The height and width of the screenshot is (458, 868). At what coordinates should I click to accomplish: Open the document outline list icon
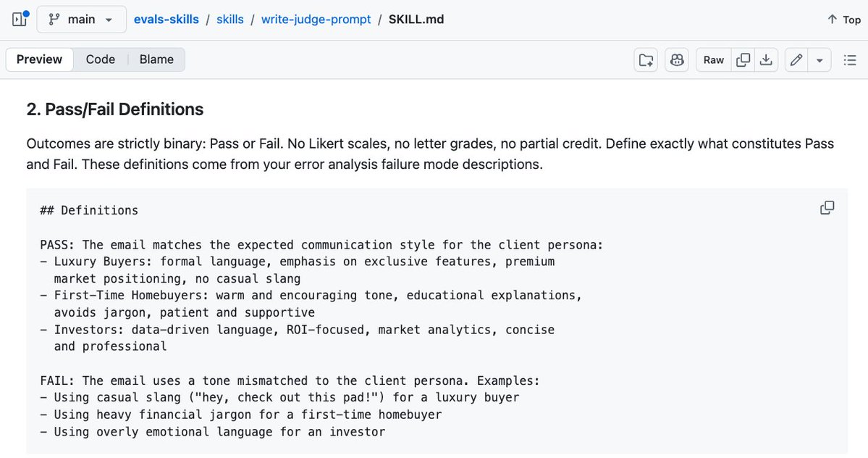(x=850, y=60)
